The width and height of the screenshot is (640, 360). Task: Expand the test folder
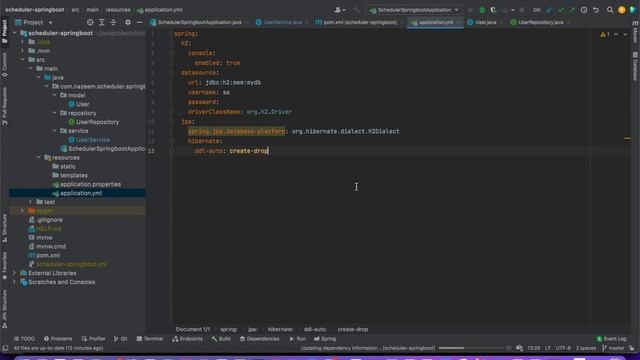[x=30, y=202]
